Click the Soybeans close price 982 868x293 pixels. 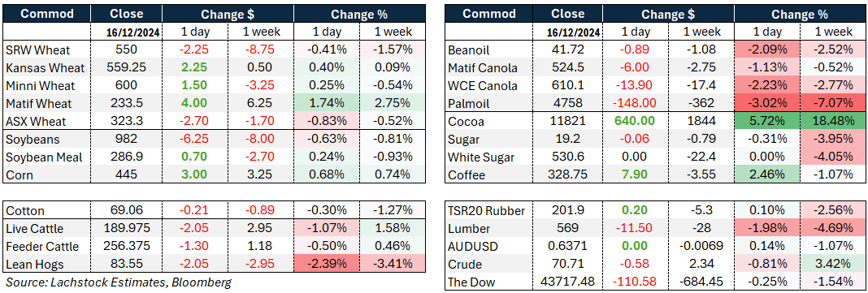(x=126, y=140)
